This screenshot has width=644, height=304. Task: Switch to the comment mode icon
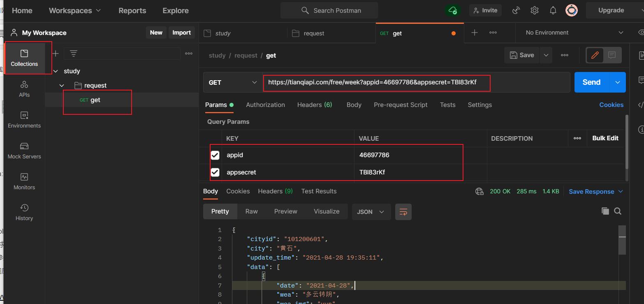(x=612, y=55)
